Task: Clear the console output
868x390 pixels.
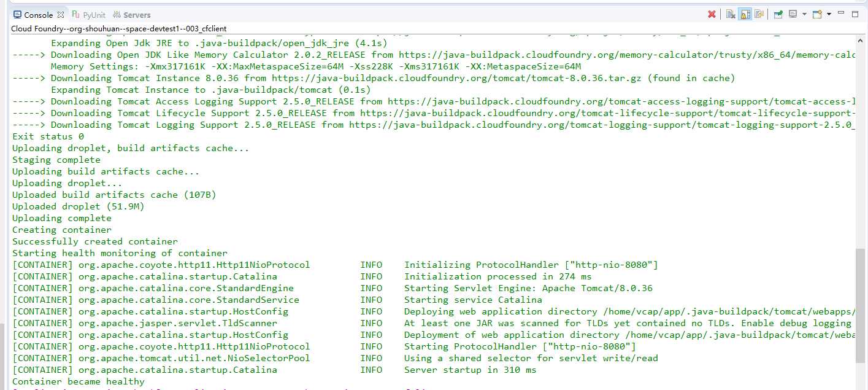Action: coord(731,14)
